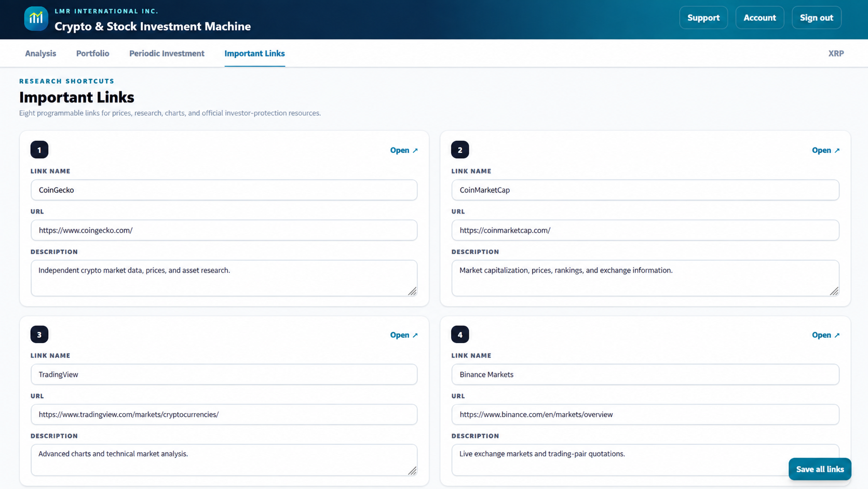Screen dimensions: 868x489
Task: Edit the 'Live exchange markets' description box
Action: point(645,460)
